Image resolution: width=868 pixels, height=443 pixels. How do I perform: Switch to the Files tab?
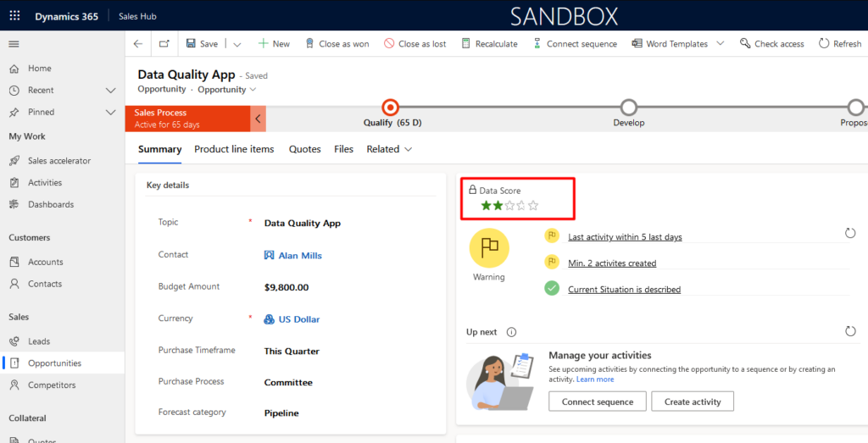[x=344, y=149]
